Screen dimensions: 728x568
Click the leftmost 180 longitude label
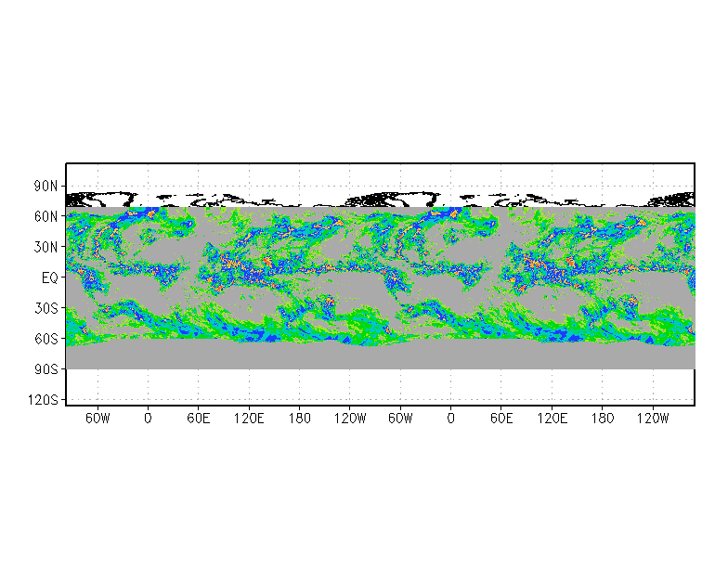click(299, 419)
